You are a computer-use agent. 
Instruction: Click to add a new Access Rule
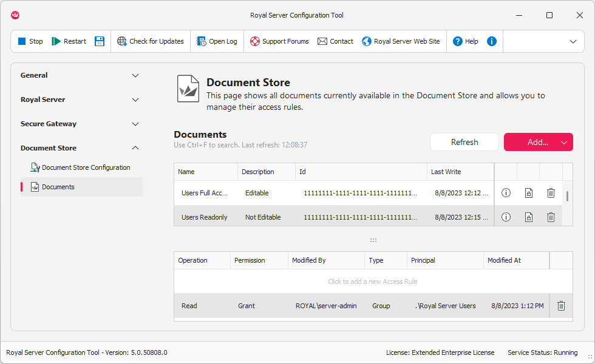[373, 281]
